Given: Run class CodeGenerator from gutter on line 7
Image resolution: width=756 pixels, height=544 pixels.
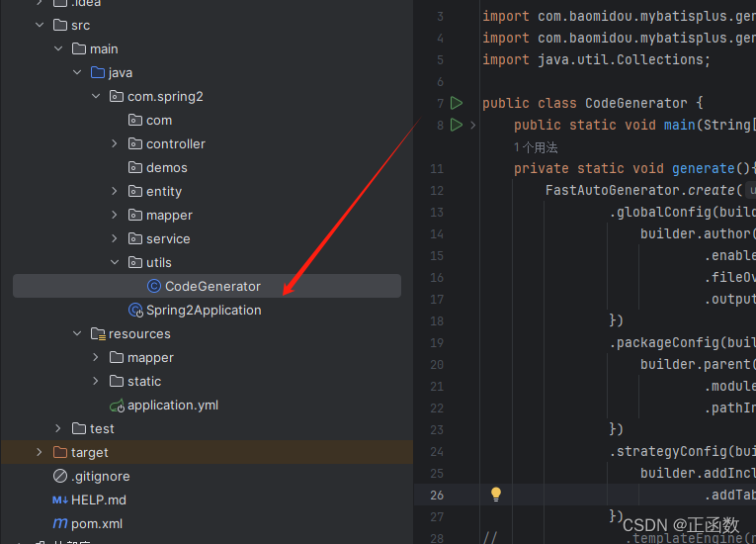Looking at the screenshot, I should (457, 103).
